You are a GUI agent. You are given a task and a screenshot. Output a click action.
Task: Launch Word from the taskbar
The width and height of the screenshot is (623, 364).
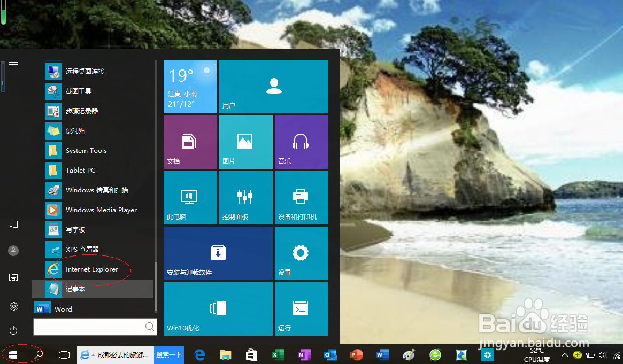382,355
